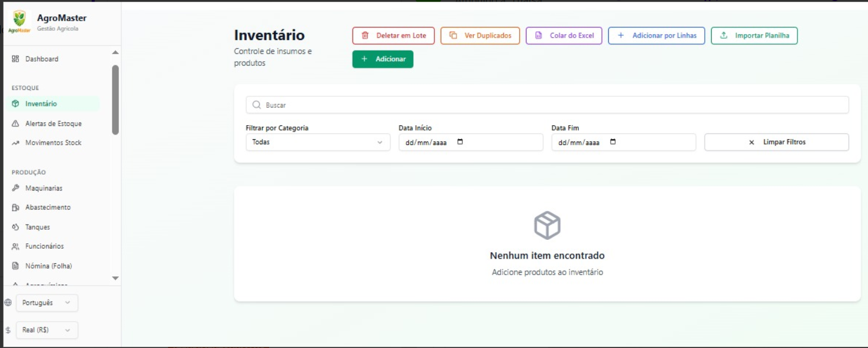Open the Português language selector
The image size is (868, 348).
pyautogui.click(x=46, y=303)
